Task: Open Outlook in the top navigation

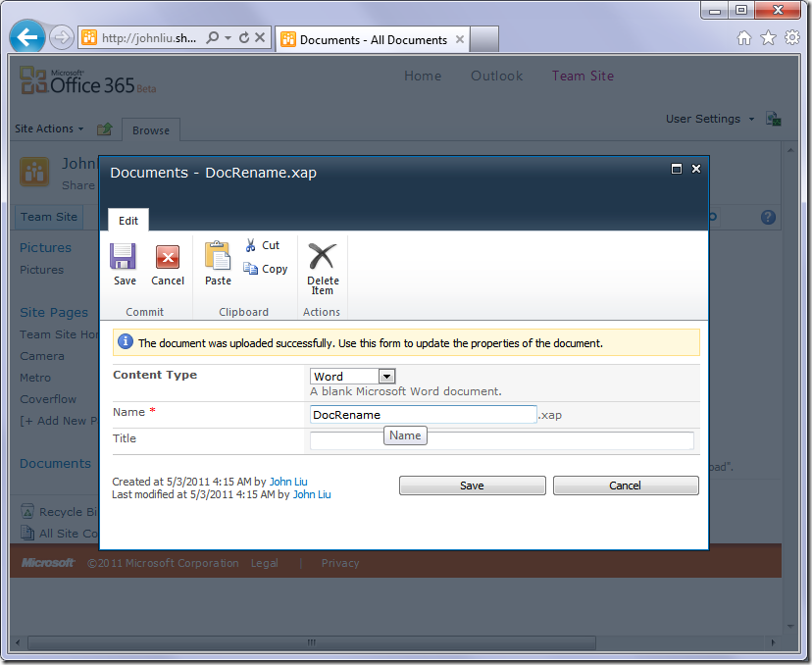Action: click(x=496, y=76)
